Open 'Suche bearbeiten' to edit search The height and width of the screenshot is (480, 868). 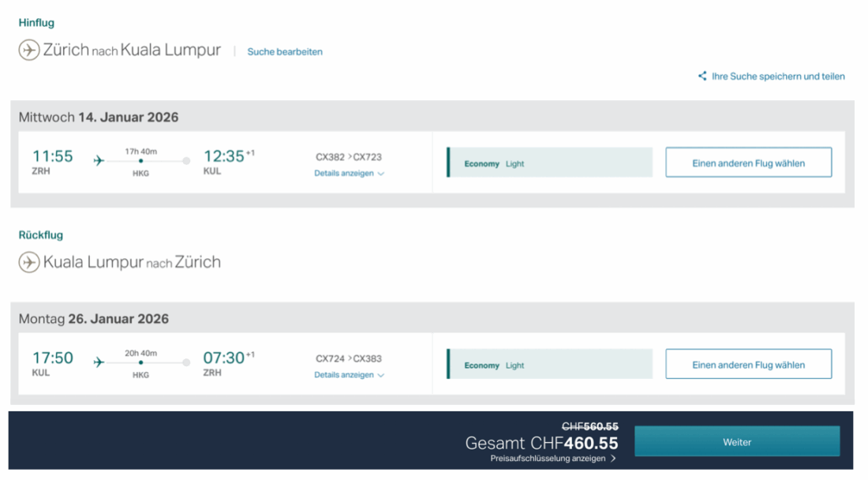tap(285, 52)
